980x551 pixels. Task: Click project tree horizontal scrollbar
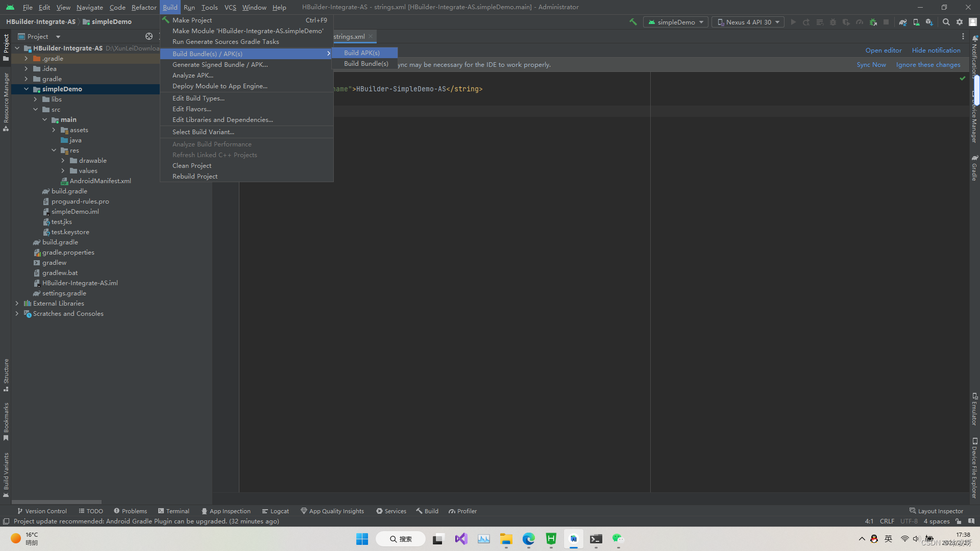coord(56,502)
